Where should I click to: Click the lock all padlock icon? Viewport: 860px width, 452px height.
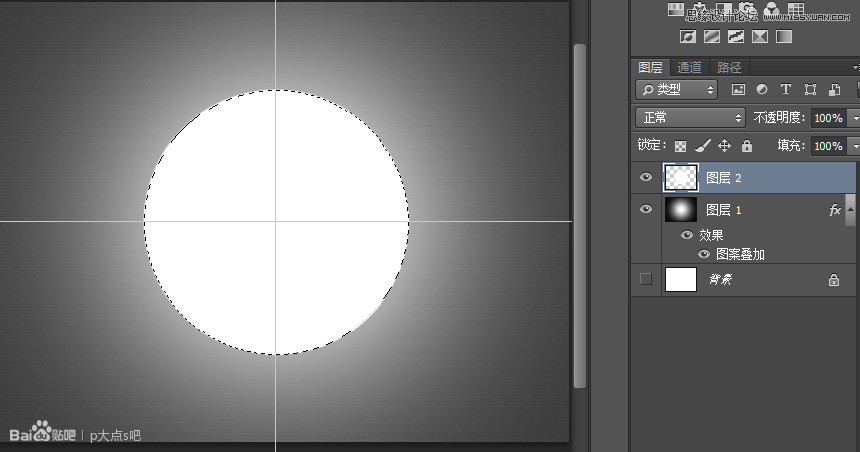coord(746,146)
